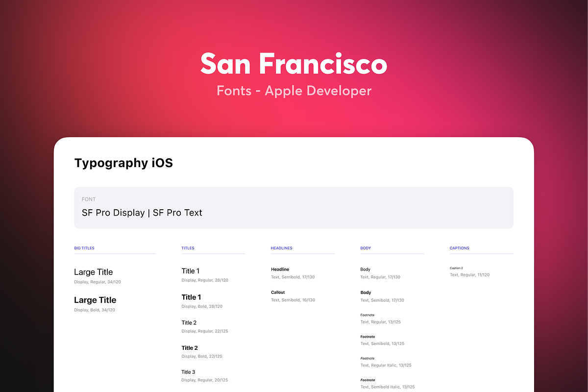Click the bold "Title 1" sample

(191, 297)
